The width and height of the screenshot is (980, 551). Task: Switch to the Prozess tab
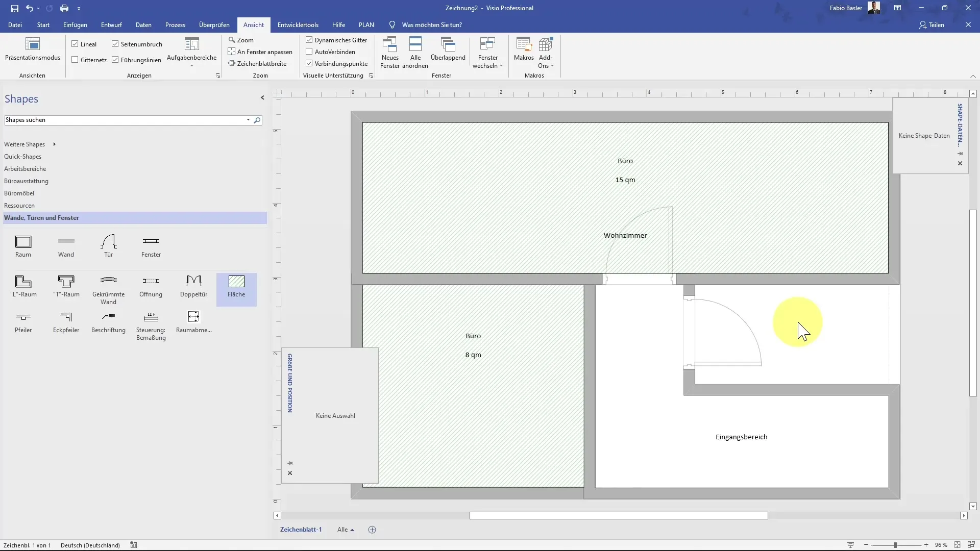point(175,24)
